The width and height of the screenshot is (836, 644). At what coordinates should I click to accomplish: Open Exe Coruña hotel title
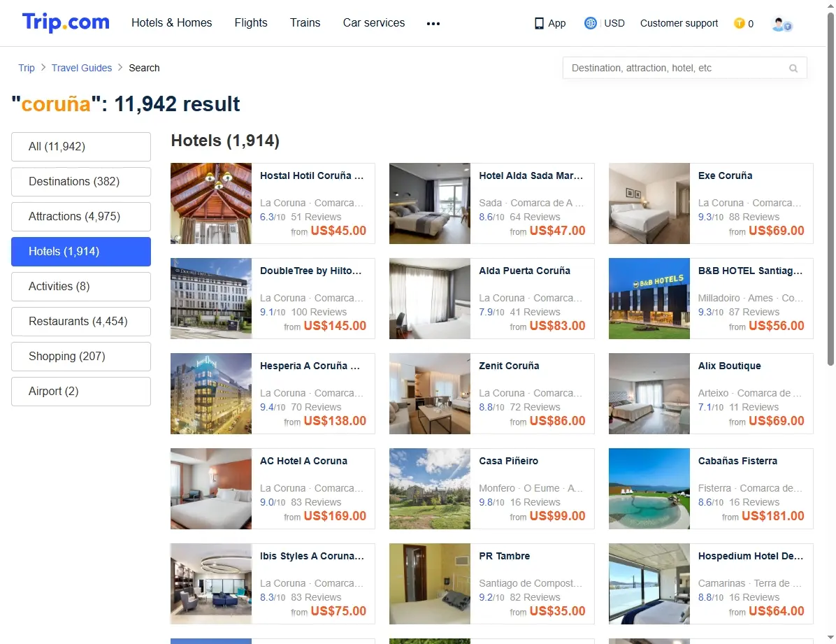[x=725, y=176]
